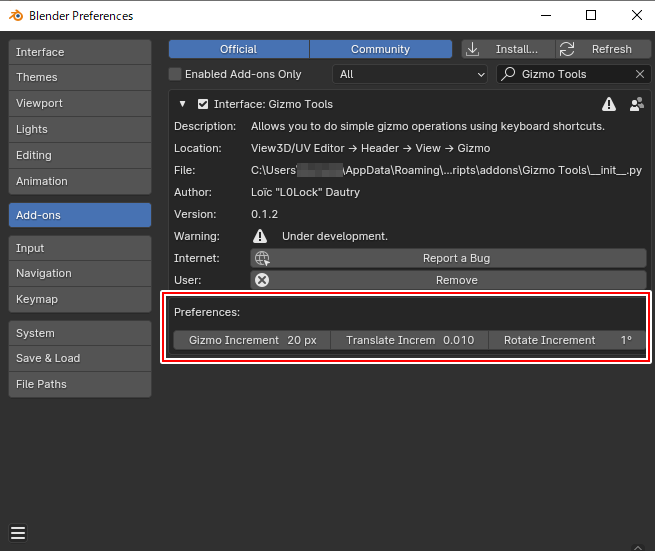Click the Blender logo in title bar
This screenshot has width=655, height=551.
click(14, 15)
